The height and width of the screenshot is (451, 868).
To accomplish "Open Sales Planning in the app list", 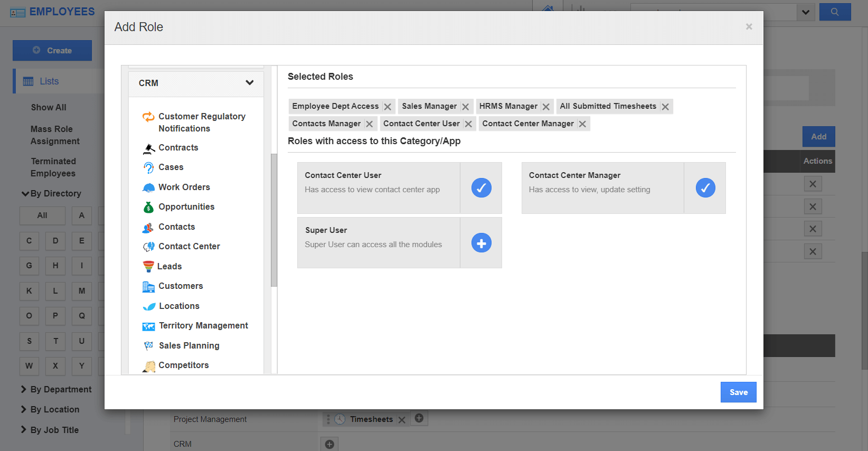I will click(189, 345).
